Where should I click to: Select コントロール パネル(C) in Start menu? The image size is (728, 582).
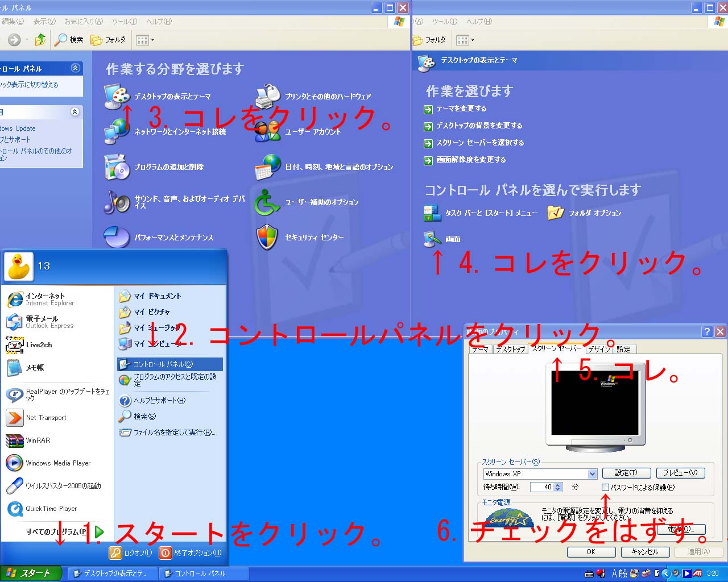[x=170, y=364]
